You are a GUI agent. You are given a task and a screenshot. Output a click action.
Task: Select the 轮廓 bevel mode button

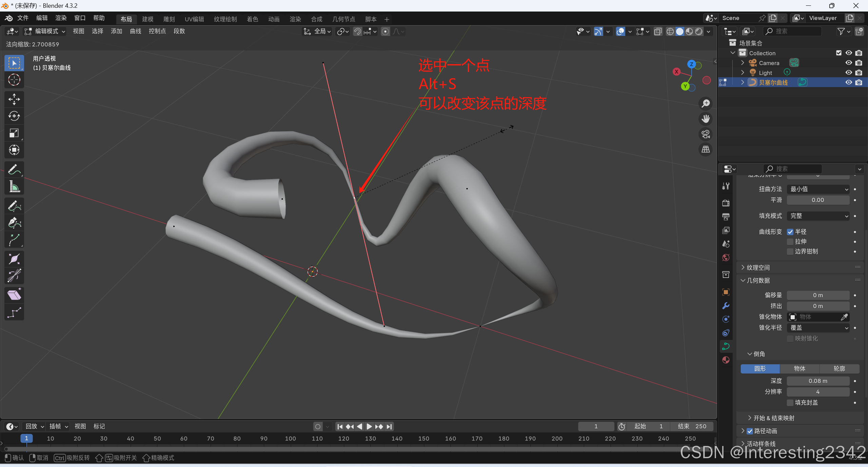point(839,369)
